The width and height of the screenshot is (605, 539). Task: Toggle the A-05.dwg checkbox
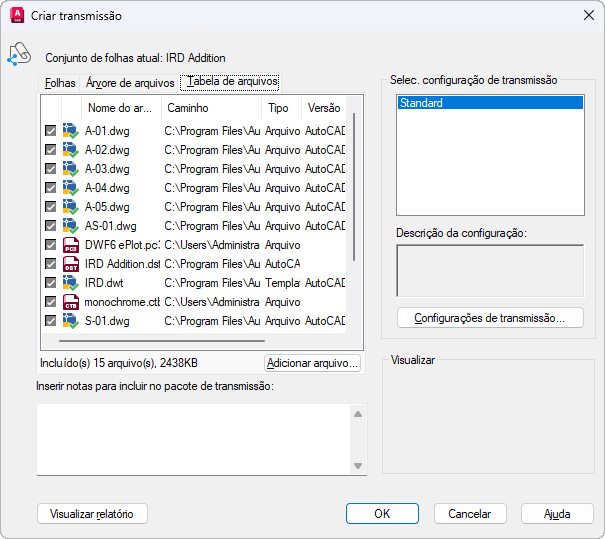50,207
